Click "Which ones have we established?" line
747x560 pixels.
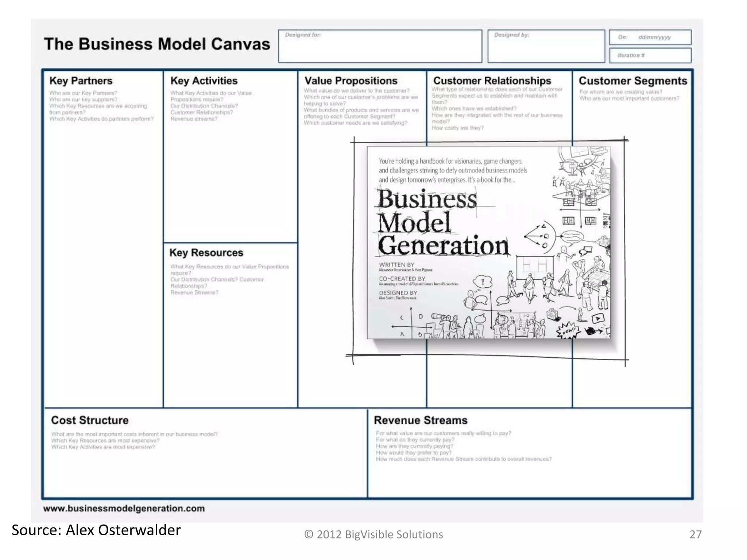point(474,109)
